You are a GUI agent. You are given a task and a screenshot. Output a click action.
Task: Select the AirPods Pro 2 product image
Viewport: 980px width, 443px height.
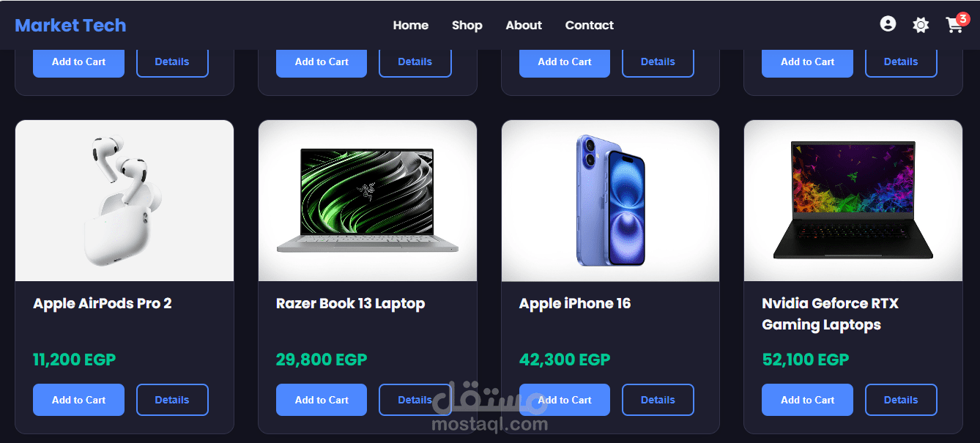click(125, 201)
